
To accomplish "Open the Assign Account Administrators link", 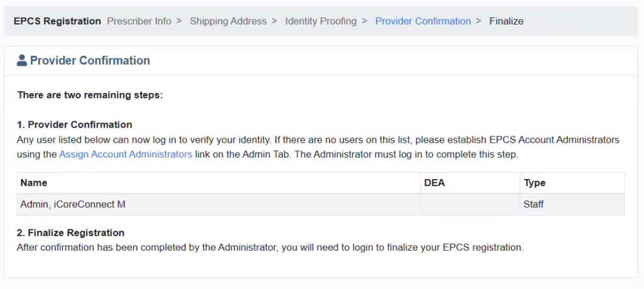I will pos(126,154).
